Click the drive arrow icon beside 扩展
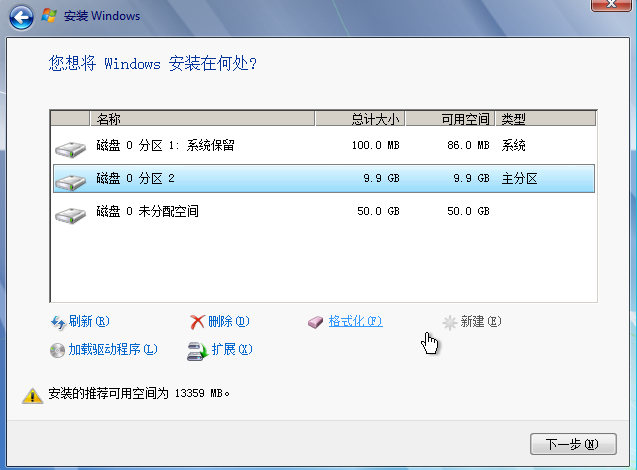The width and height of the screenshot is (637, 470). 198,351
